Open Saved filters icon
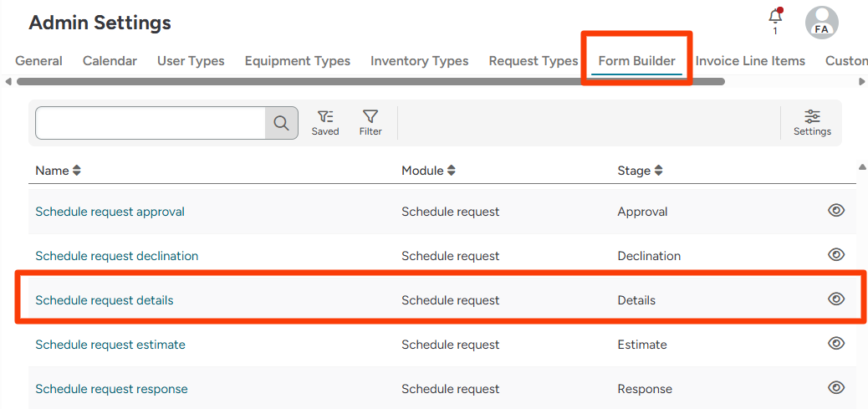The width and height of the screenshot is (868, 409). pos(325,122)
